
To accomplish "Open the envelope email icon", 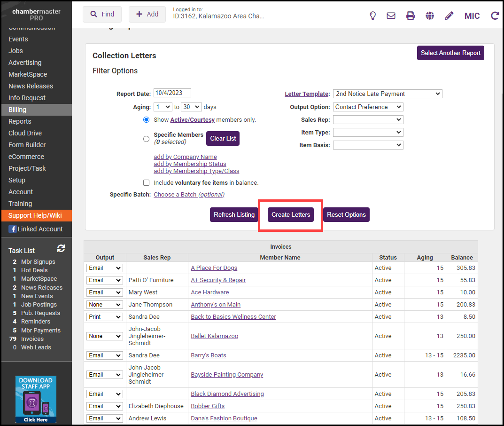I will (391, 16).
